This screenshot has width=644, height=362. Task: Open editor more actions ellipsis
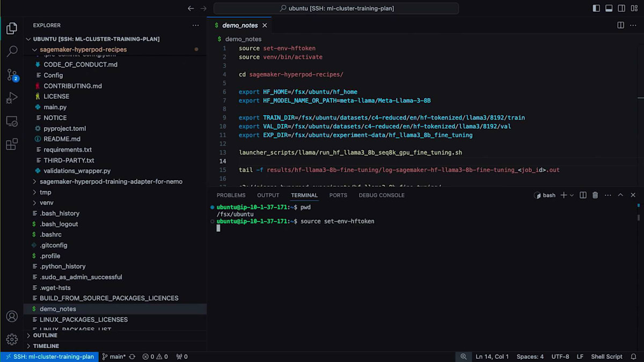(x=633, y=25)
